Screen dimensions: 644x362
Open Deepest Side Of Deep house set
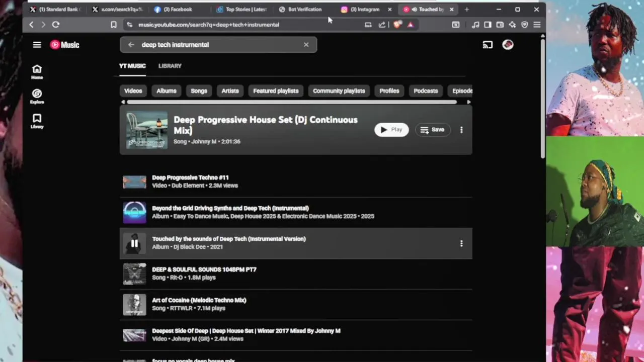[x=296, y=335]
